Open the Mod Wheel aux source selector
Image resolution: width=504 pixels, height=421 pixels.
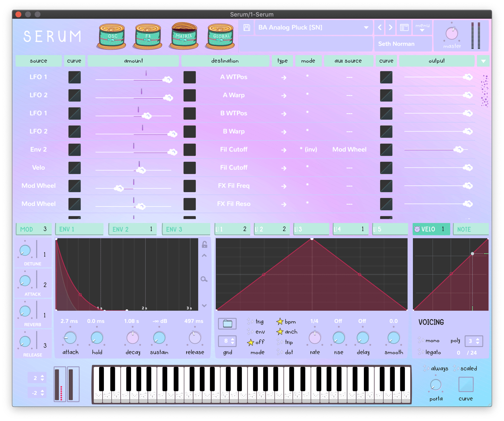point(349,150)
